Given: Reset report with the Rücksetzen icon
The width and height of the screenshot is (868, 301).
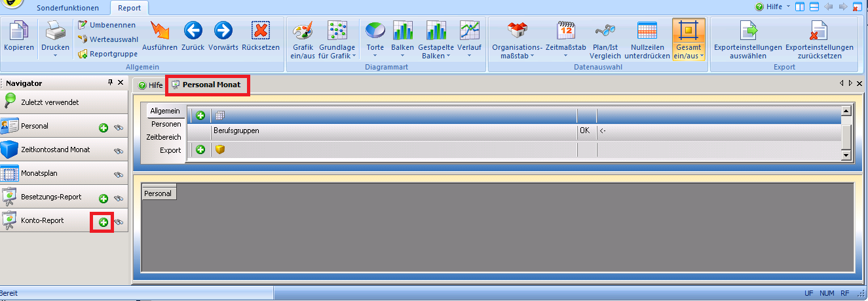Looking at the screenshot, I should click(260, 31).
